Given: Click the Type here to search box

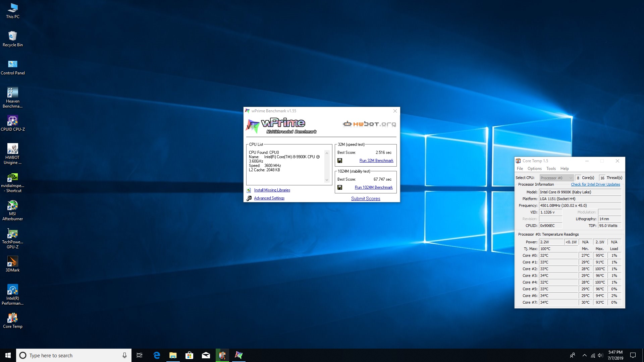Looking at the screenshot, I should (74, 355).
